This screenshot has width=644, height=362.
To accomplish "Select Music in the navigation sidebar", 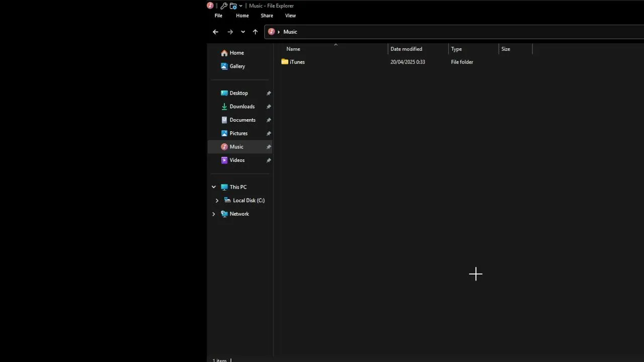I will tap(240, 147).
